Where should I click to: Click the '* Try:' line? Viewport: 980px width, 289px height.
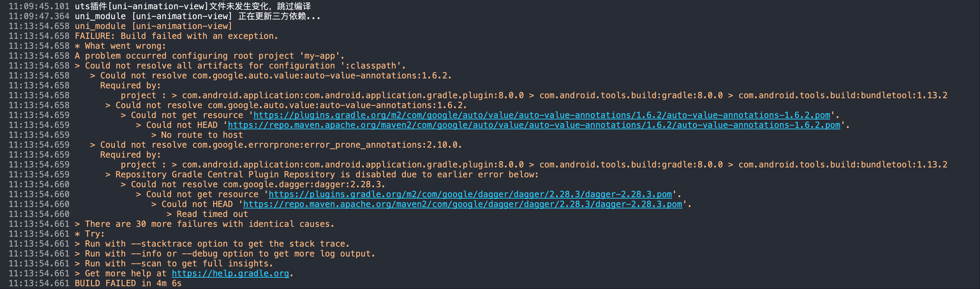pos(89,234)
